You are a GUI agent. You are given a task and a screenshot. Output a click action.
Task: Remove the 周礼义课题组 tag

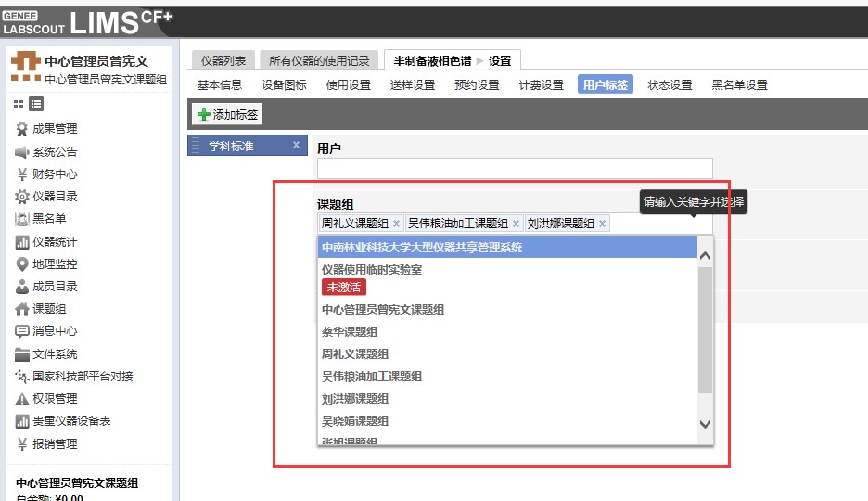(x=397, y=224)
